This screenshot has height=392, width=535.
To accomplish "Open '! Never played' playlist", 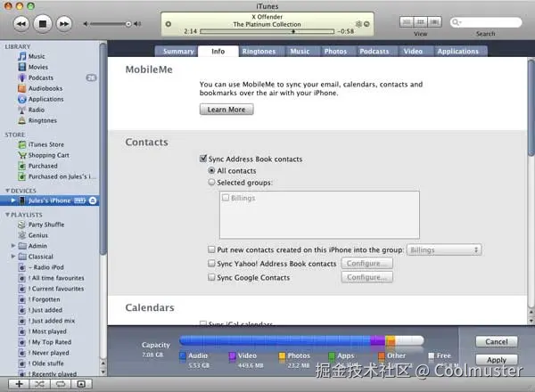I will click(x=49, y=353).
